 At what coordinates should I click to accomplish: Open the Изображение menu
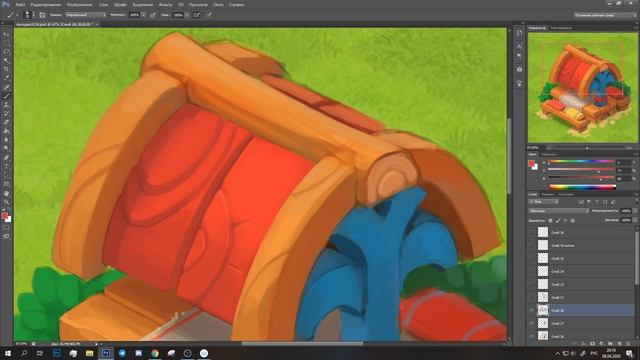(x=79, y=4)
